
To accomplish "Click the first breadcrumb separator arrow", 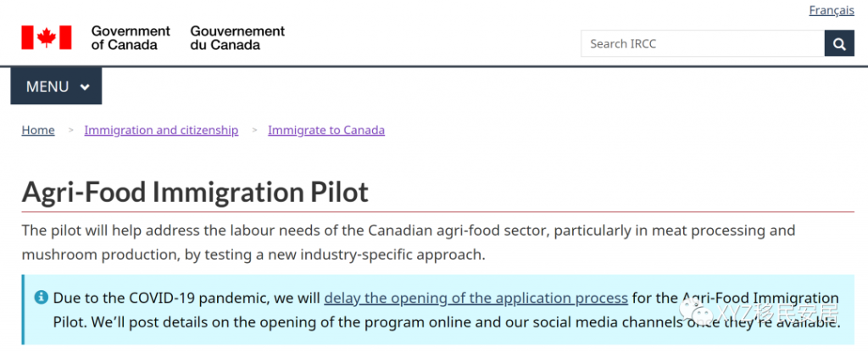I will click(x=70, y=131).
